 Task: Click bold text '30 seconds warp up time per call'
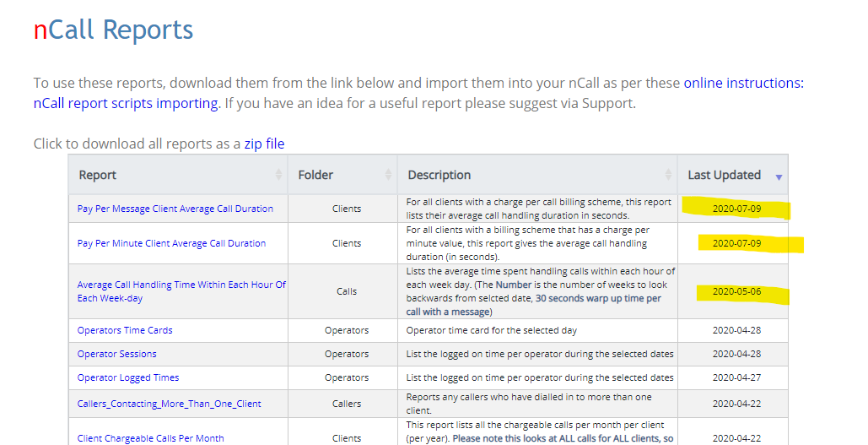click(534, 305)
